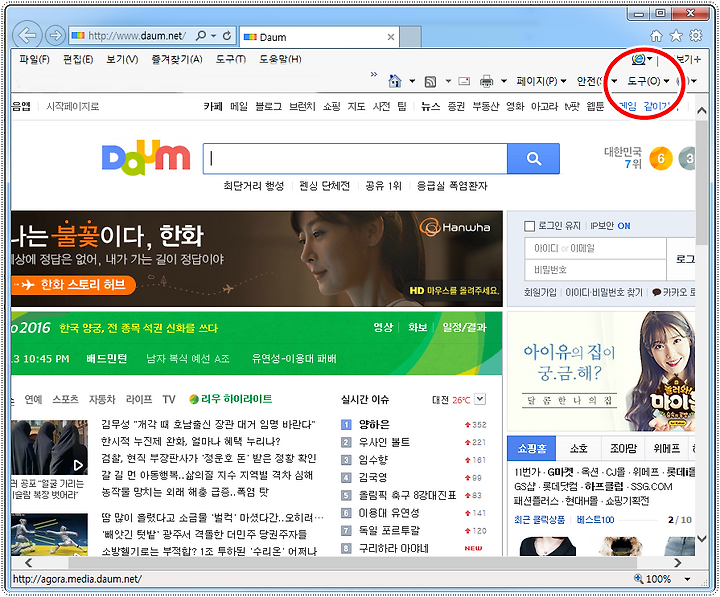Open suggested search 최단거리 행성
720x597 pixels.
pyautogui.click(x=253, y=186)
